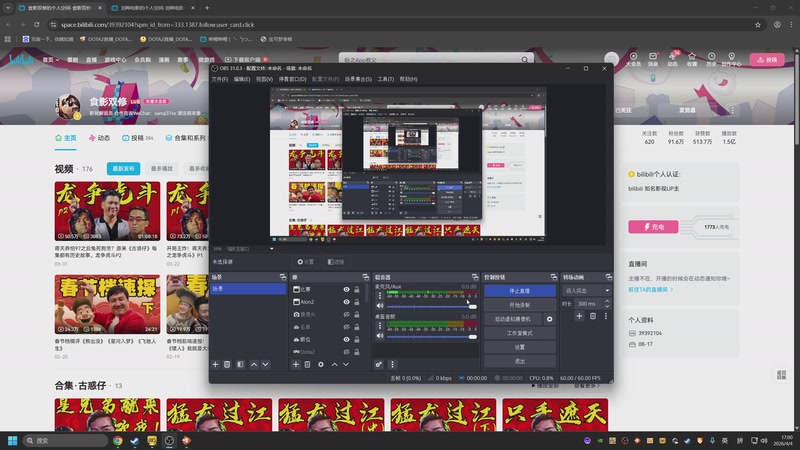Screen dimensions: 800x450
Task: Move scene down using scenes panel arrow
Action: pyautogui.click(x=265, y=364)
